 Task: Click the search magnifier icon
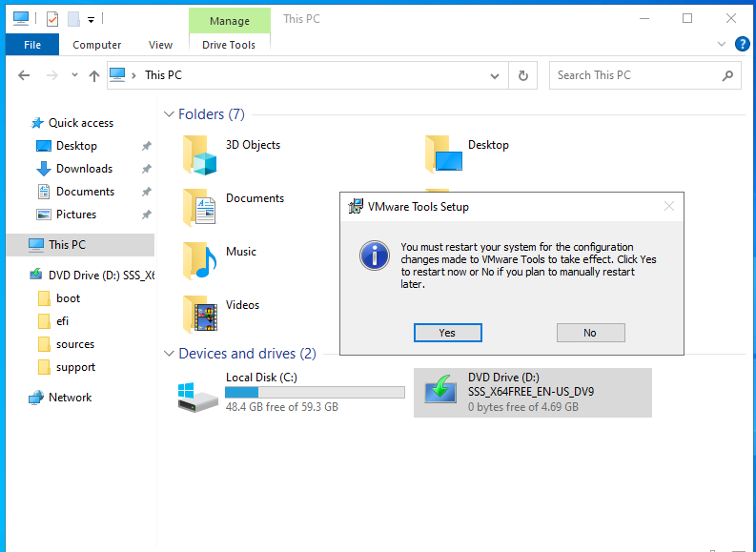727,75
